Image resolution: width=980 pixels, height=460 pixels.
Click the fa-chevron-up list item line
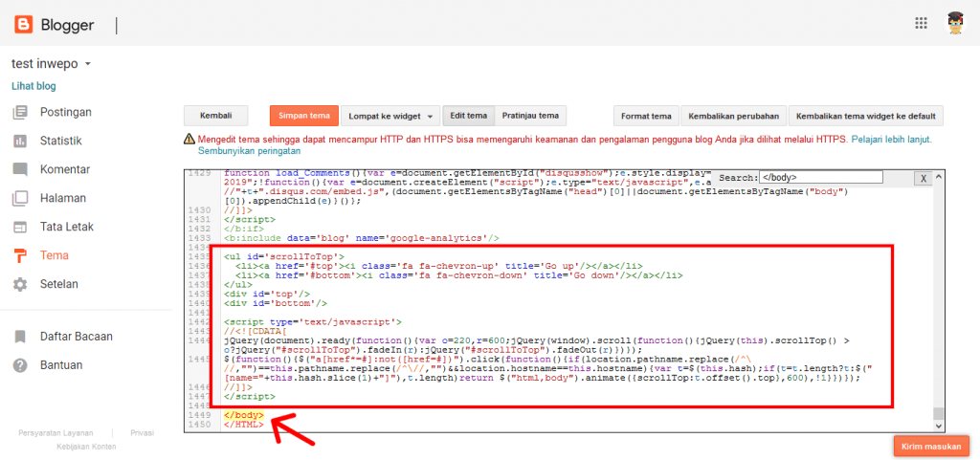[438, 266]
